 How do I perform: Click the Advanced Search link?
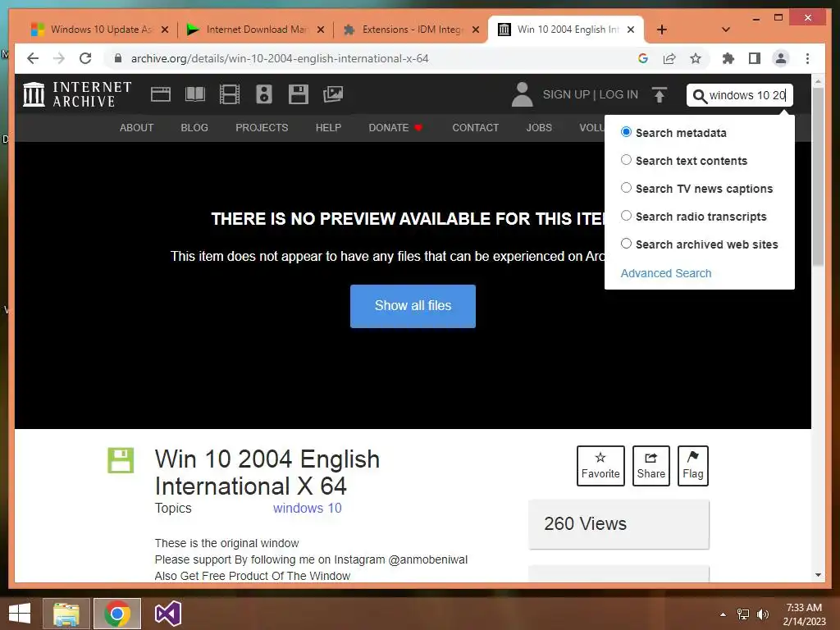(x=666, y=273)
